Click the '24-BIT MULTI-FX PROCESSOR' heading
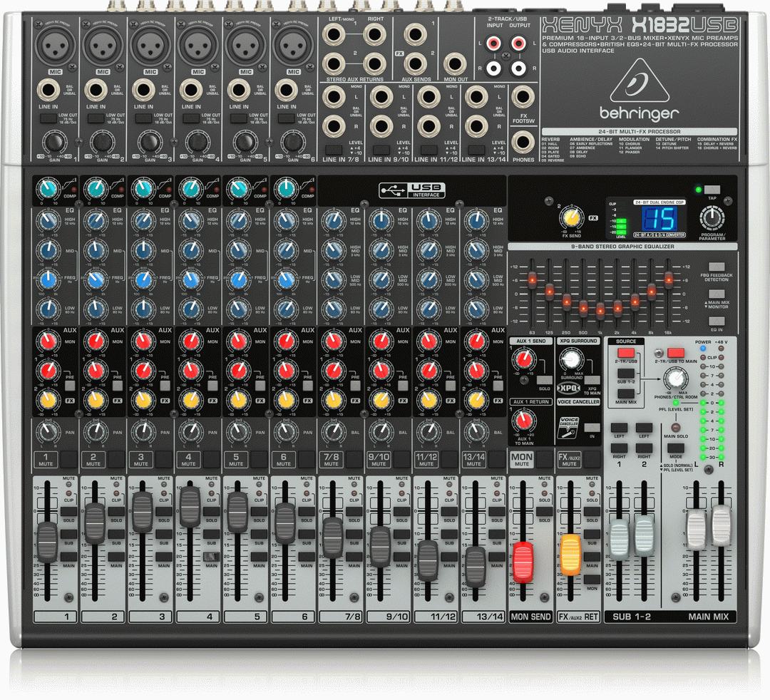Screen dimensions: 770x700 point(640,132)
